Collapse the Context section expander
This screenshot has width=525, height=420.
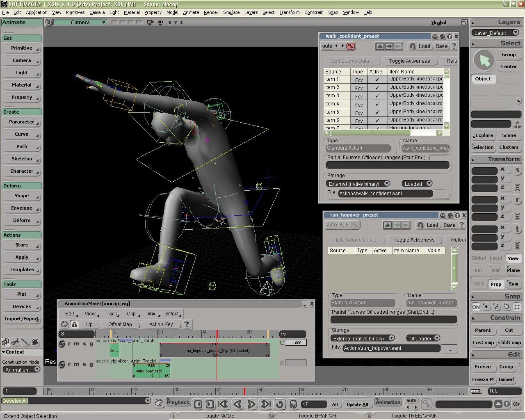tap(3, 352)
